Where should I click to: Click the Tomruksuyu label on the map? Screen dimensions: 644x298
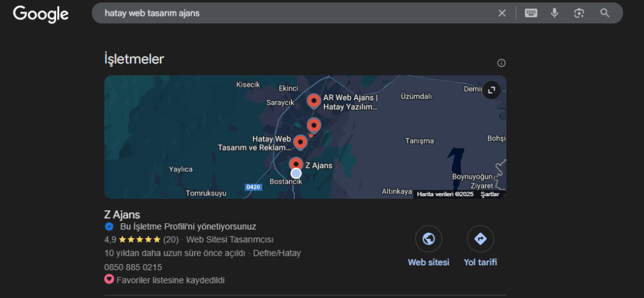tap(206, 194)
